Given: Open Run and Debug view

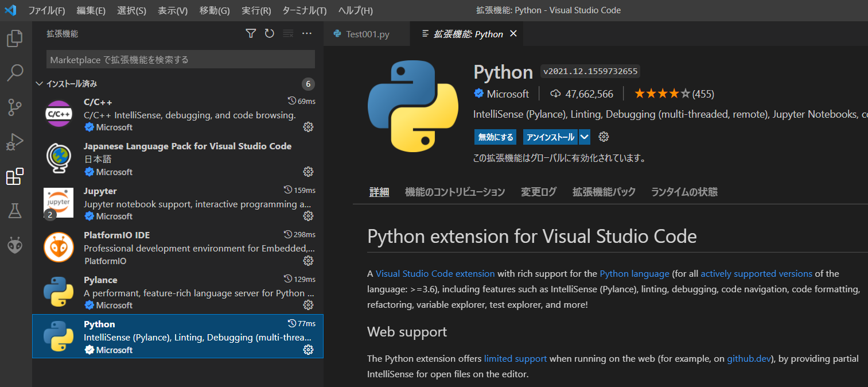Looking at the screenshot, I should click(x=14, y=142).
